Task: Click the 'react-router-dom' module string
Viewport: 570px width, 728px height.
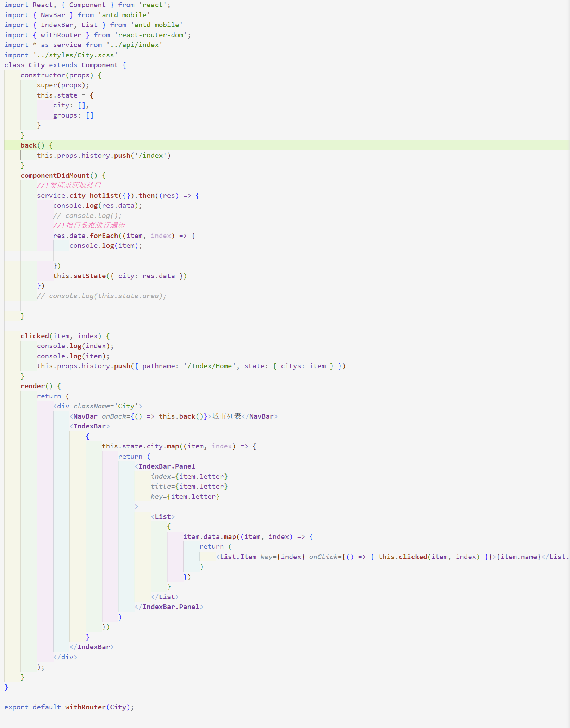Action: tap(151, 35)
